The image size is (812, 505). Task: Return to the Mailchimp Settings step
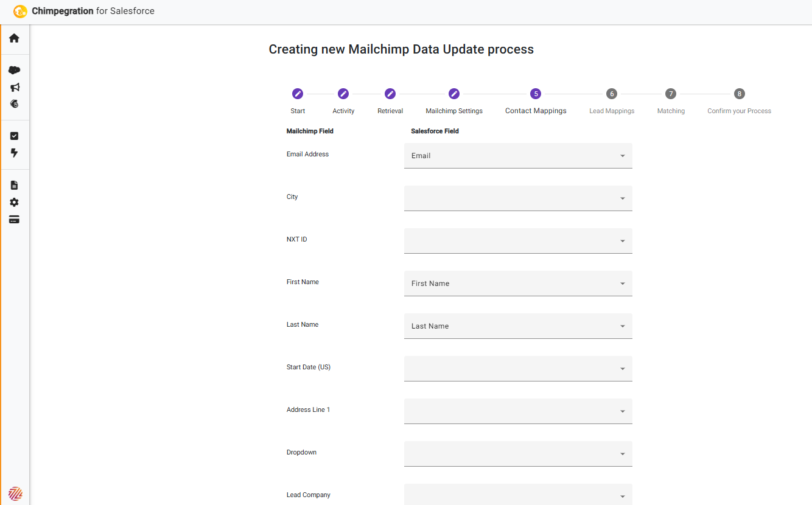tap(454, 94)
